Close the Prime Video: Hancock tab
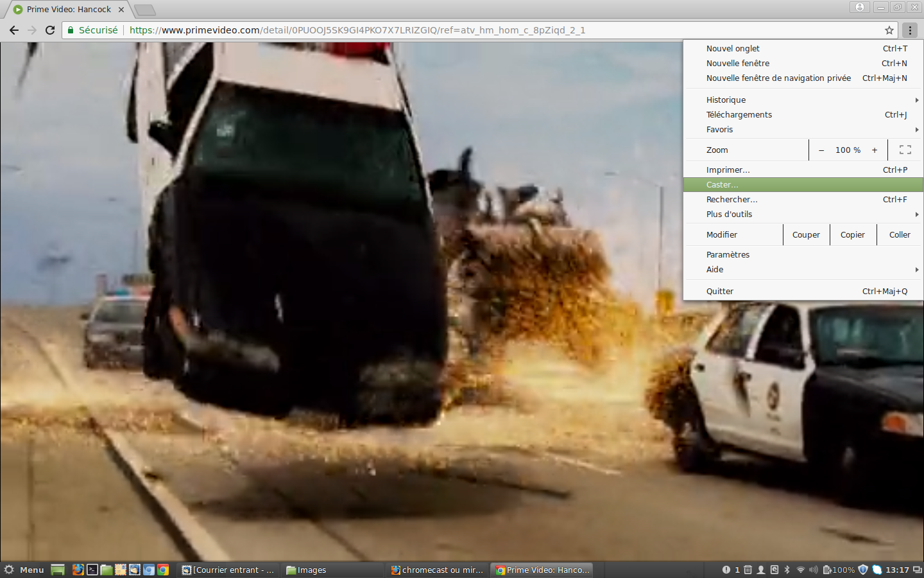 [121, 10]
